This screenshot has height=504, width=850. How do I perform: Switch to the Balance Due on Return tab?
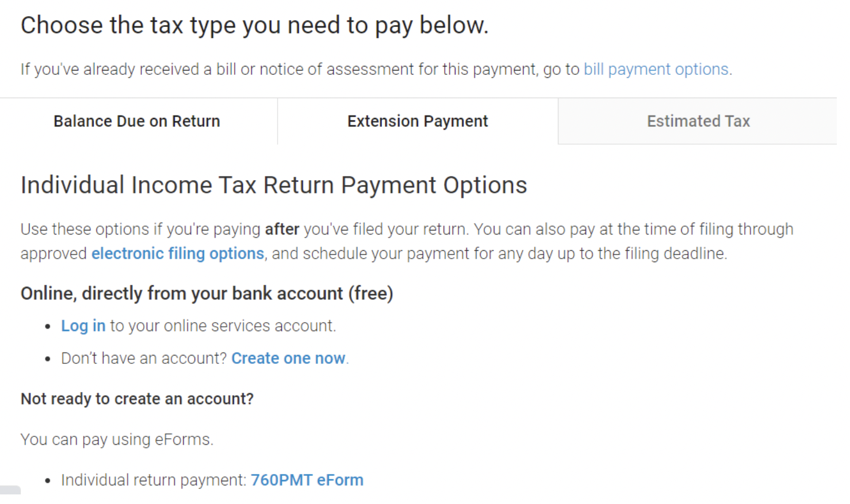coord(137,121)
